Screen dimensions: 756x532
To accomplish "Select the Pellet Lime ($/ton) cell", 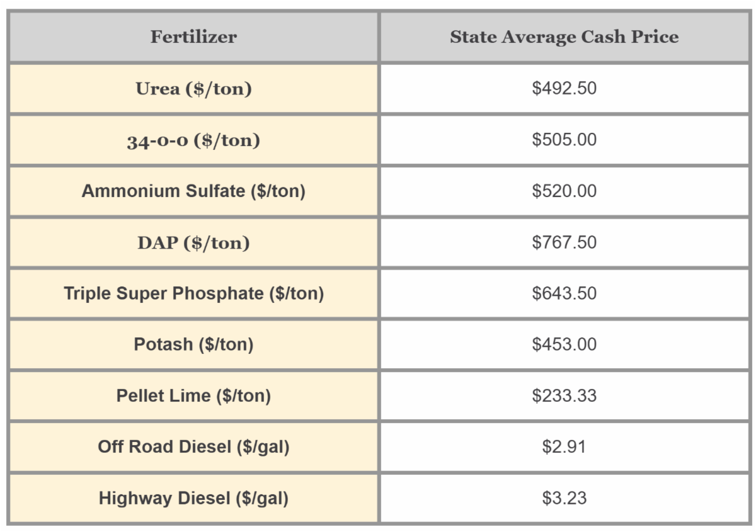I will point(193,396).
